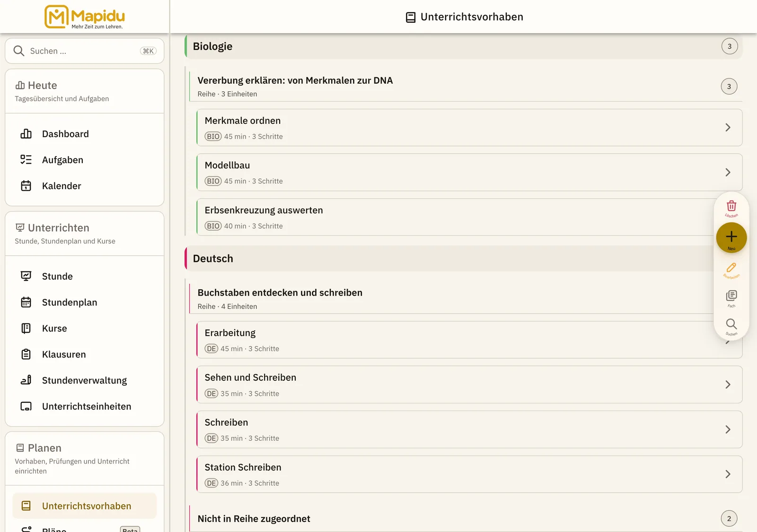Open Dashboard from the sidebar
The image size is (757, 532).
point(85,134)
